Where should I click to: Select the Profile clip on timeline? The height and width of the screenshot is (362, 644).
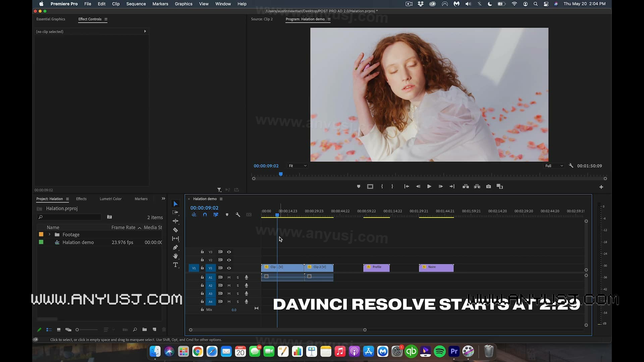(376, 267)
